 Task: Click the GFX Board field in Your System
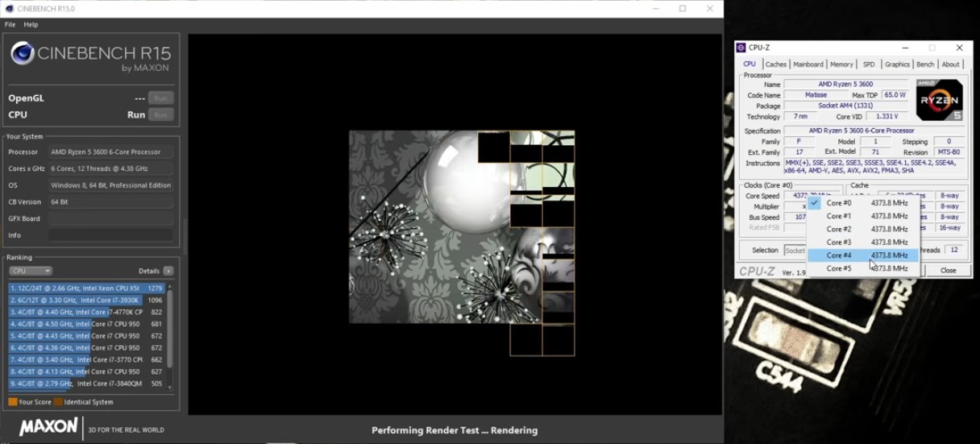click(110, 218)
